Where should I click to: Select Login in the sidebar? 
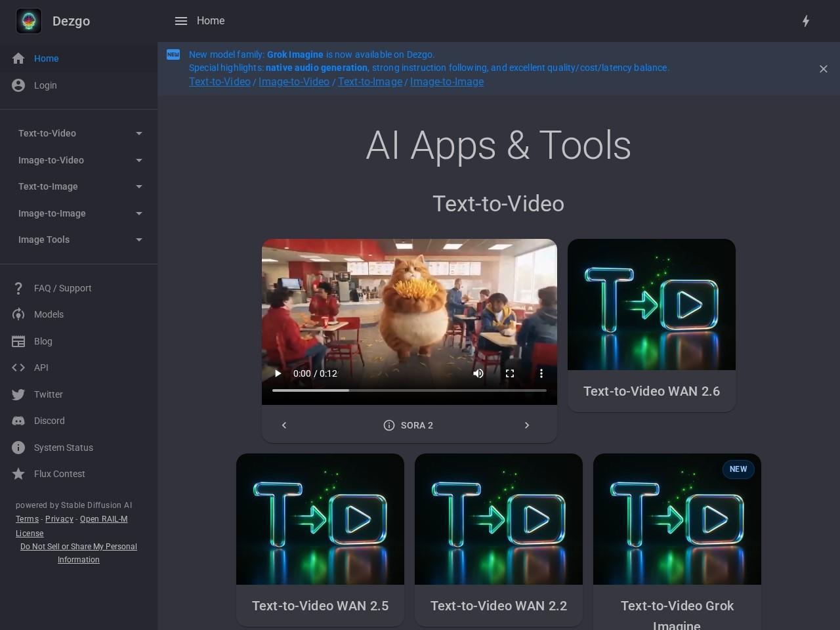click(45, 85)
